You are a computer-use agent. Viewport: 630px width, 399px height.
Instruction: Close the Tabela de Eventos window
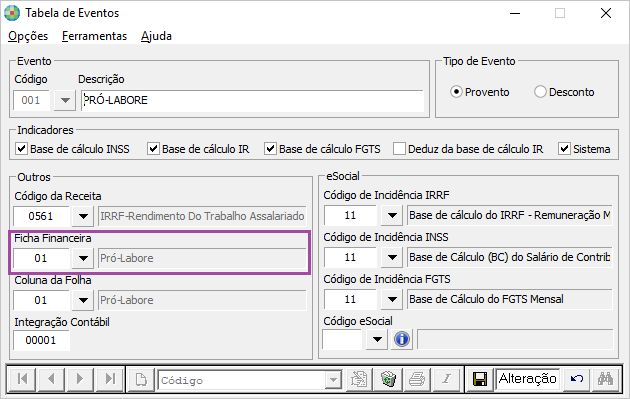tap(606, 13)
